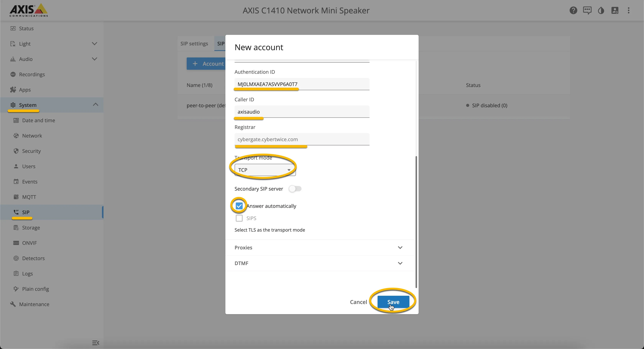Click the dialog vertical scrollbar
The height and width of the screenshot is (349, 644).
click(416, 222)
